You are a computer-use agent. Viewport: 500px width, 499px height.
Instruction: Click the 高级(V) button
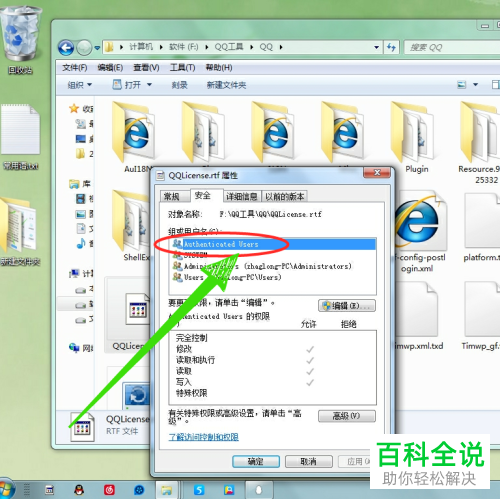point(347,416)
